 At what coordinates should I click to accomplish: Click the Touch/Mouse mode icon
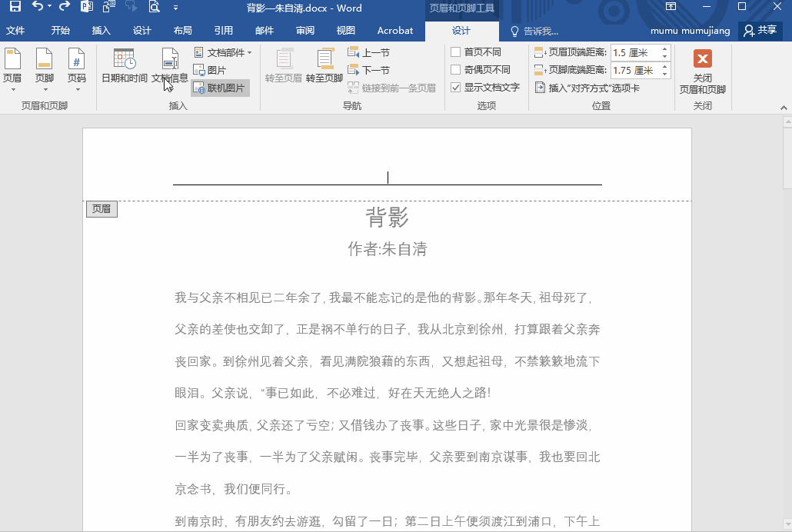click(108, 7)
